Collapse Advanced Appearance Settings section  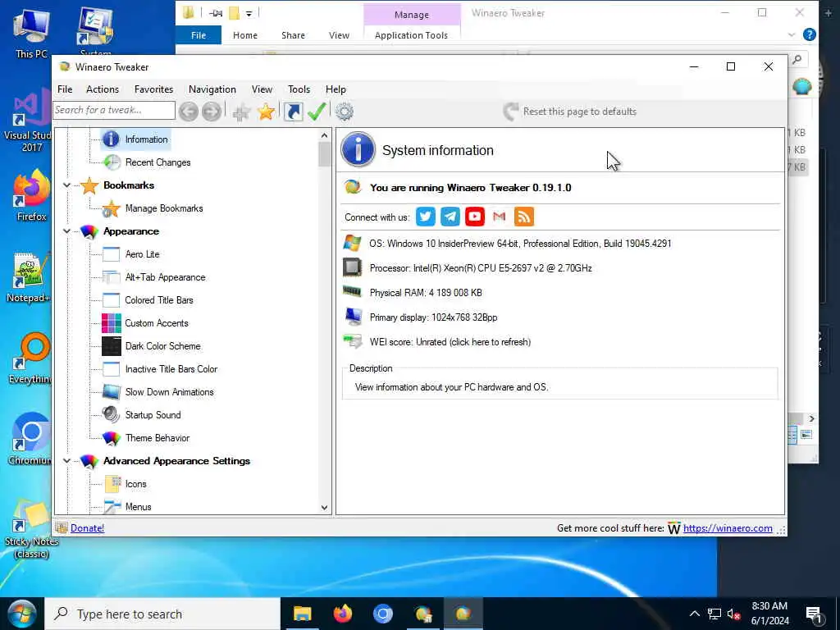click(x=67, y=461)
